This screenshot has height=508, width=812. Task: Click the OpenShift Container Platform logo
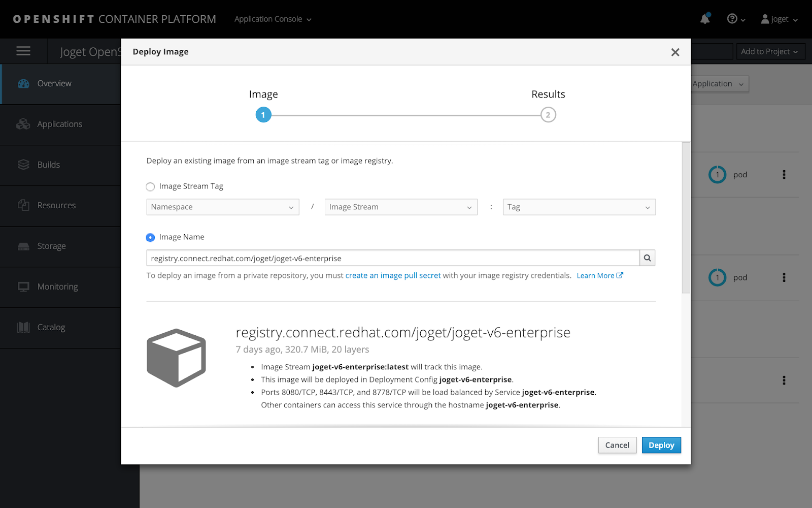click(114, 19)
